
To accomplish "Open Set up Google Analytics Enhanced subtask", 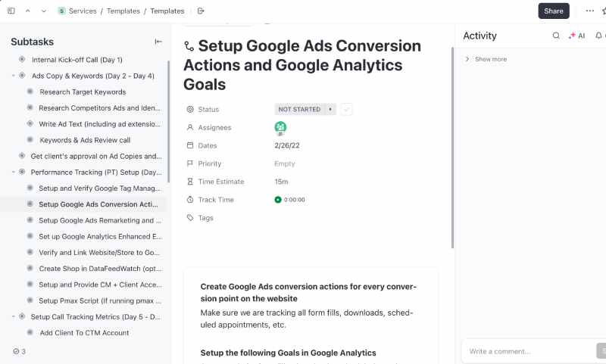I will point(100,237).
